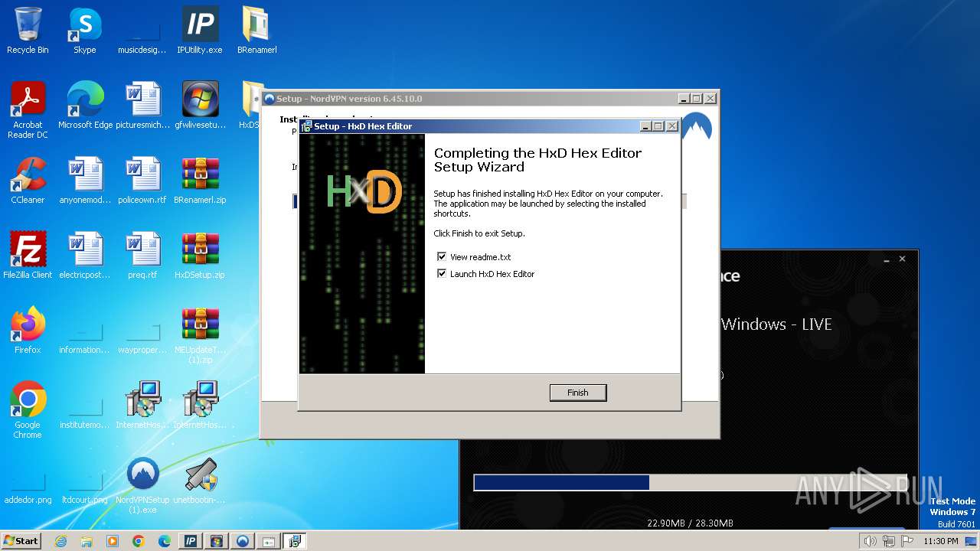This screenshot has height=551, width=980.
Task: Open the network status tray icon
Action: tap(889, 541)
